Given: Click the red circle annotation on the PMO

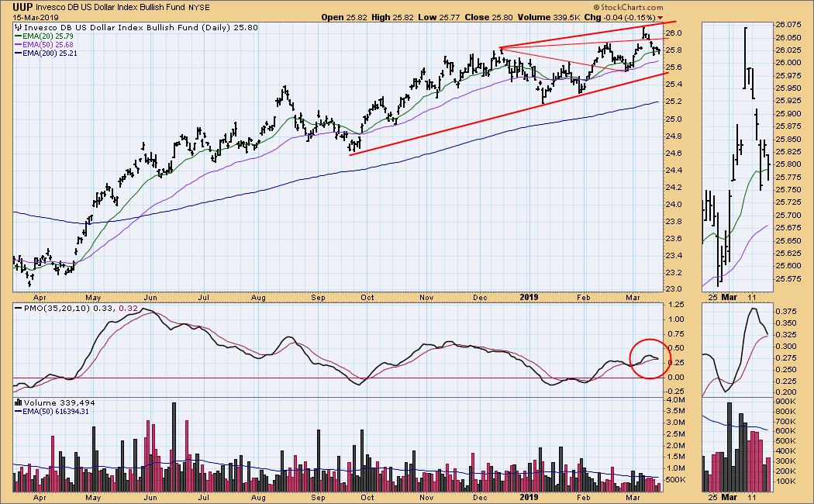Looking at the screenshot, I should 646,358.
